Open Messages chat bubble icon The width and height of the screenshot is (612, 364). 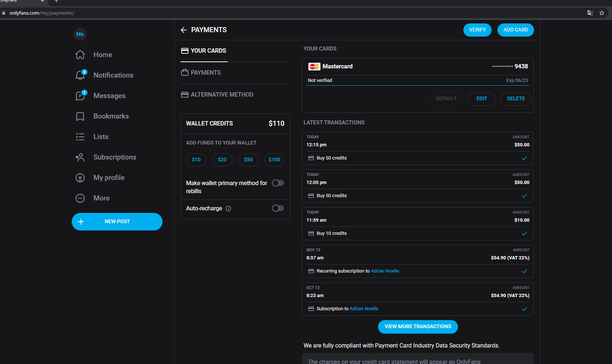pyautogui.click(x=80, y=95)
